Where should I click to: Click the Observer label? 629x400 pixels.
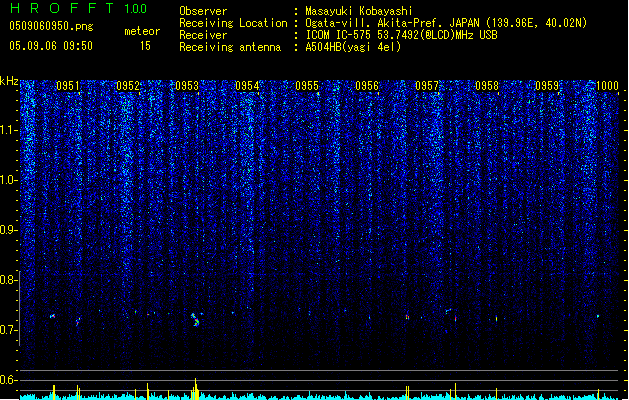pyautogui.click(x=203, y=11)
